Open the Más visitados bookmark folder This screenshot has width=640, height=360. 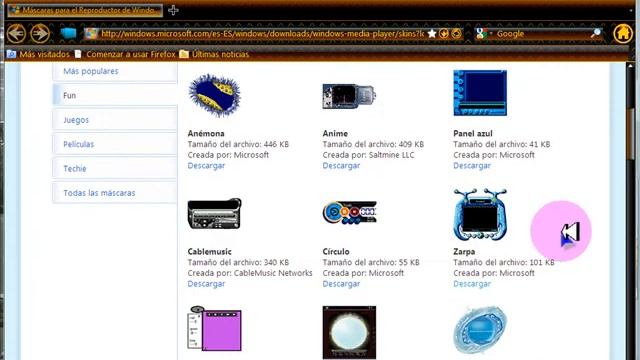(38, 54)
